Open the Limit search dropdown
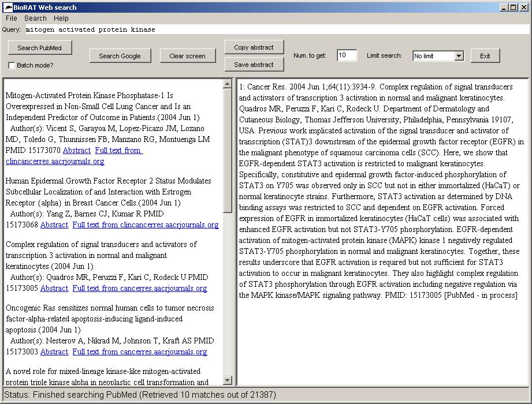Image resolution: width=532 pixels, height=404 pixels. (459, 56)
